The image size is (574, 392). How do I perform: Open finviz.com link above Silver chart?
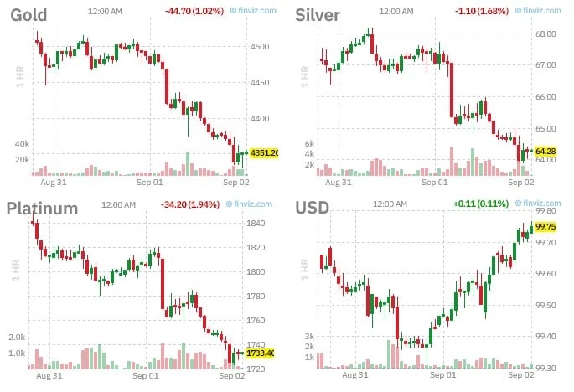click(538, 11)
